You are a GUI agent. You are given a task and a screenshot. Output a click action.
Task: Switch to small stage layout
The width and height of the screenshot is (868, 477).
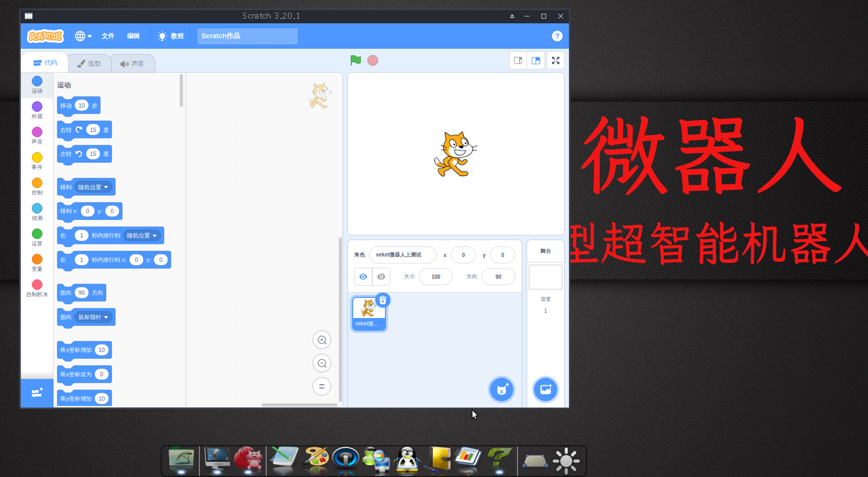(518, 60)
